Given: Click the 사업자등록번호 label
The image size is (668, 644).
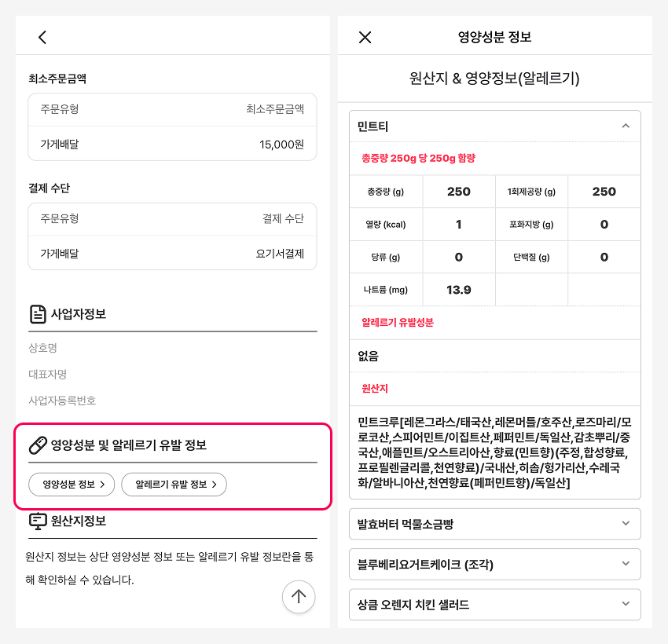Looking at the screenshot, I should (x=62, y=401).
